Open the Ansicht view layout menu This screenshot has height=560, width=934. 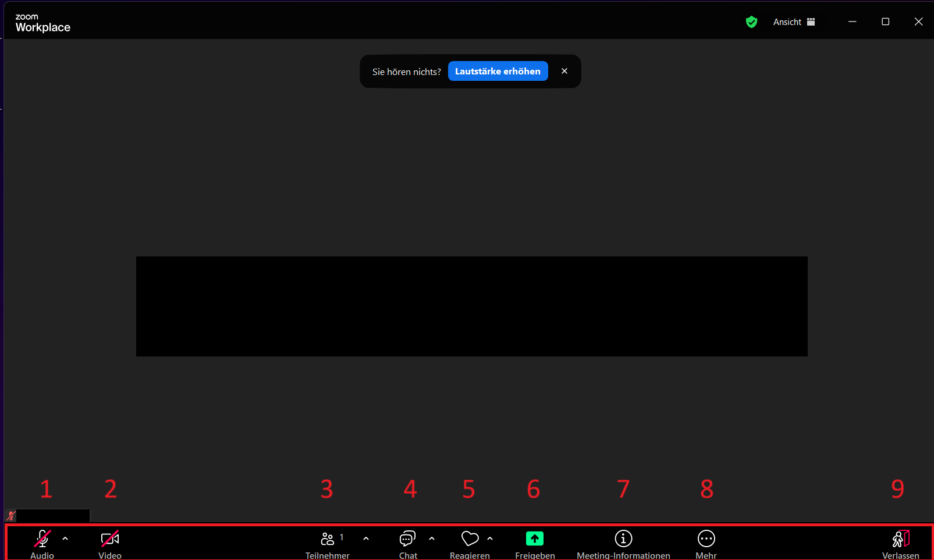(794, 22)
